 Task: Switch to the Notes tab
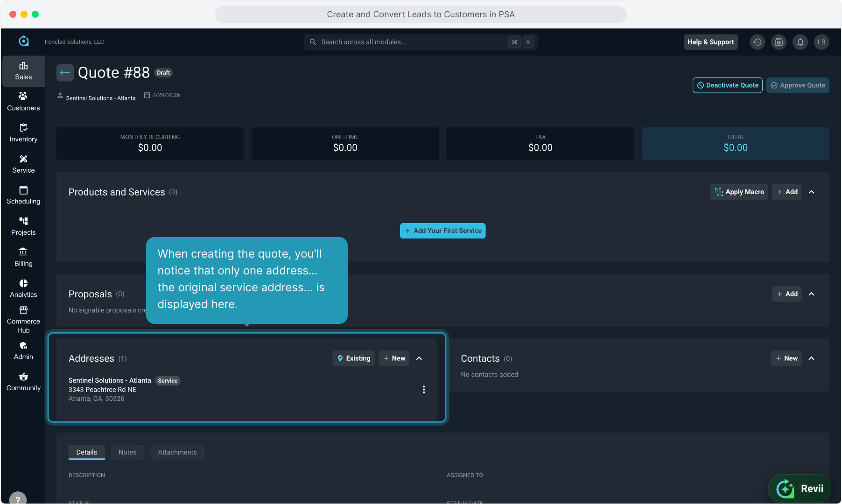(x=127, y=452)
